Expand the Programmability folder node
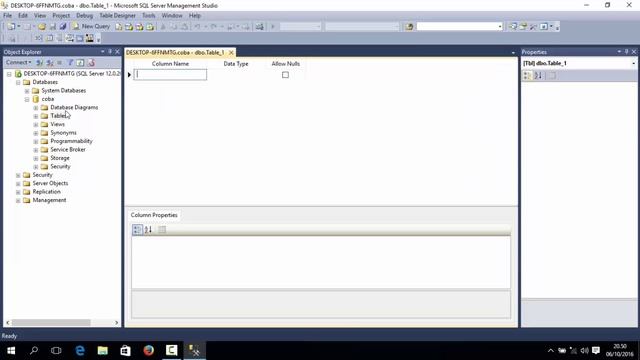The width and height of the screenshot is (640, 360). [36, 142]
